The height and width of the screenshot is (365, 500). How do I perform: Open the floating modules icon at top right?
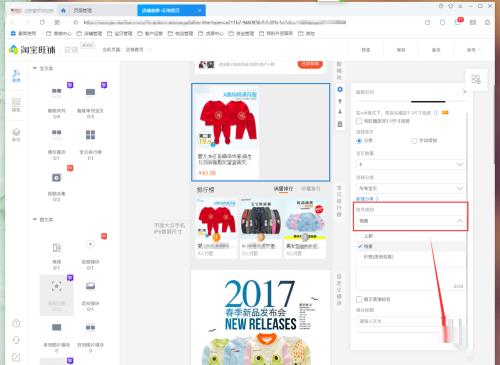(x=476, y=79)
